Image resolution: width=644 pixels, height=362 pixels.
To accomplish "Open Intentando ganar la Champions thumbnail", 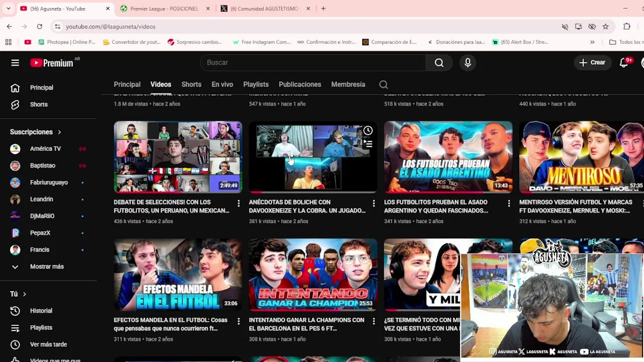I will pyautogui.click(x=313, y=275).
